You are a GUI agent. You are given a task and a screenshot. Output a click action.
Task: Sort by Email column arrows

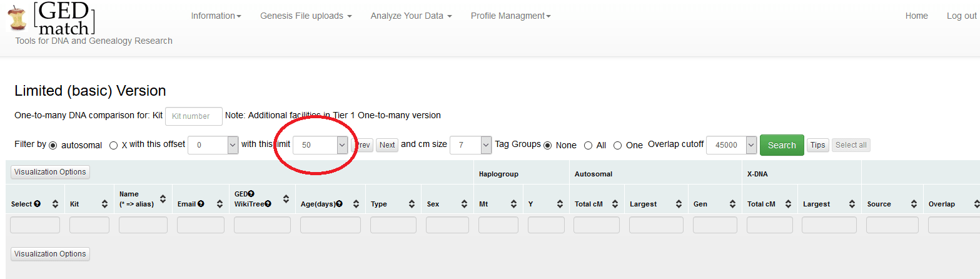(220, 204)
